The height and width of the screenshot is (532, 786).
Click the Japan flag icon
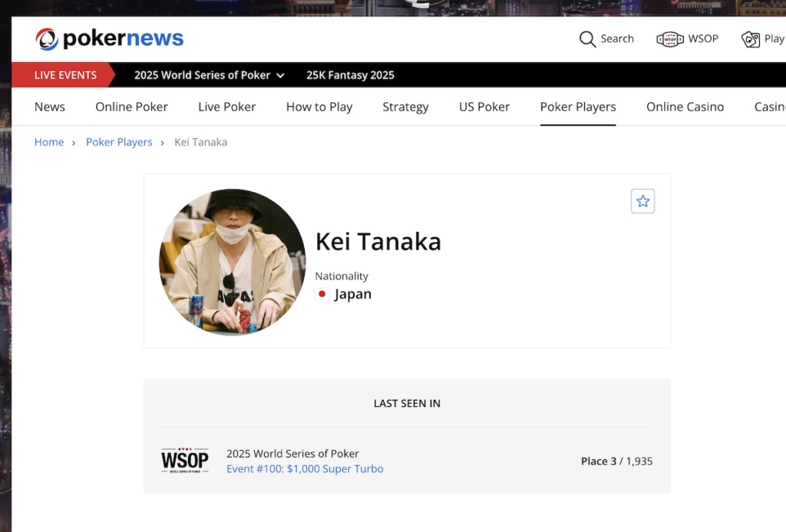(322, 294)
